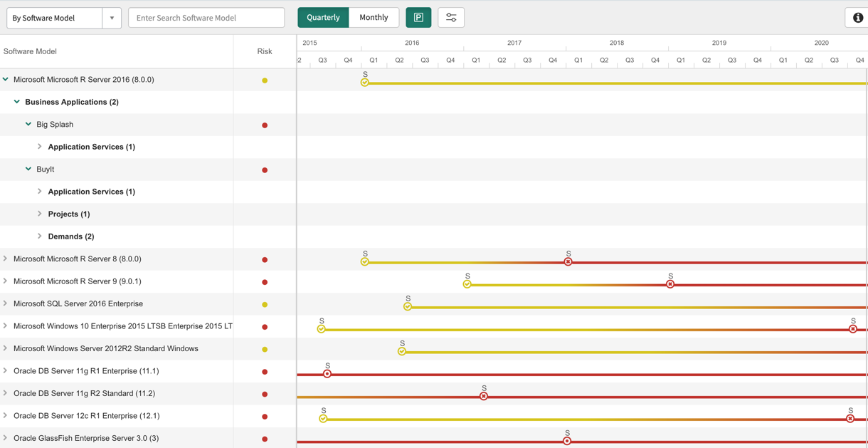Click start marker on Windows Server 2012R2 timeline

(x=402, y=352)
